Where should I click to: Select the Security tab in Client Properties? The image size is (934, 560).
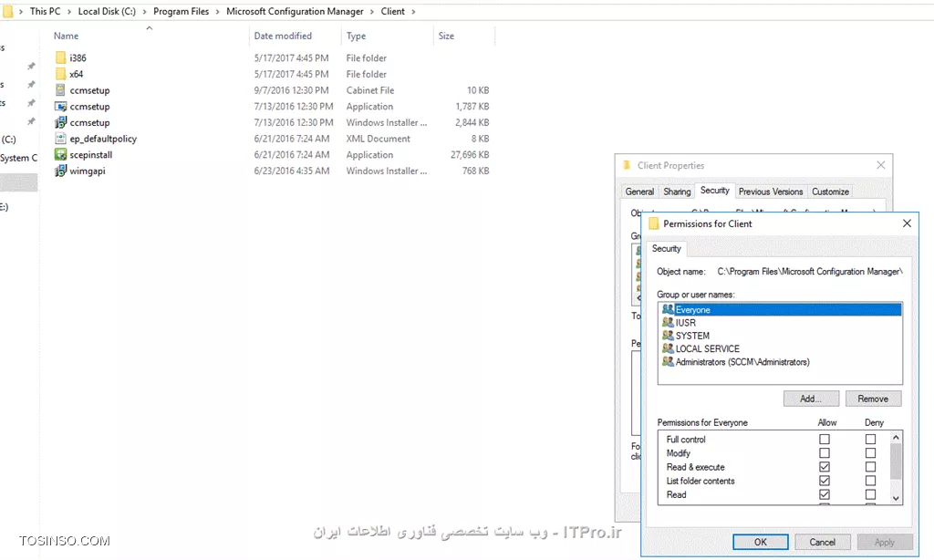pyautogui.click(x=715, y=191)
